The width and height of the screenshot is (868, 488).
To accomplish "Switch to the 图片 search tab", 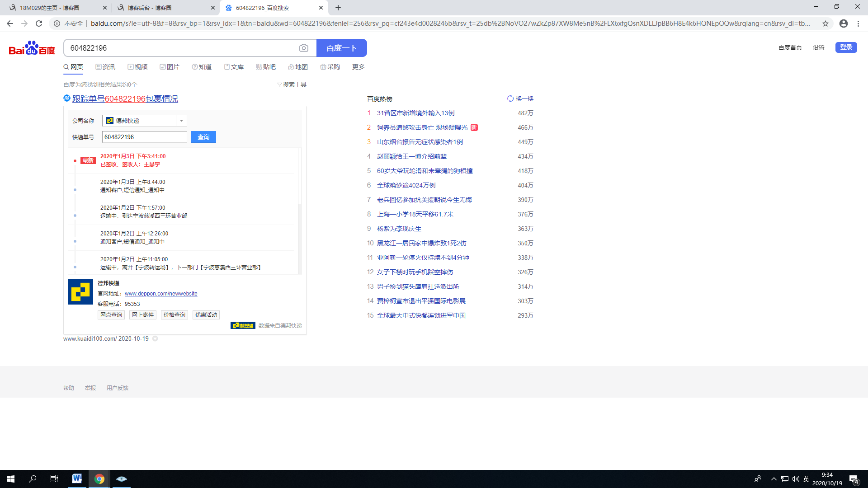I will coord(170,67).
